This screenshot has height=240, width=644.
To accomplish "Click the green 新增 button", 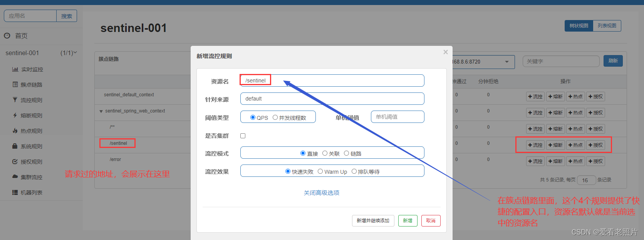I will coord(408,221).
